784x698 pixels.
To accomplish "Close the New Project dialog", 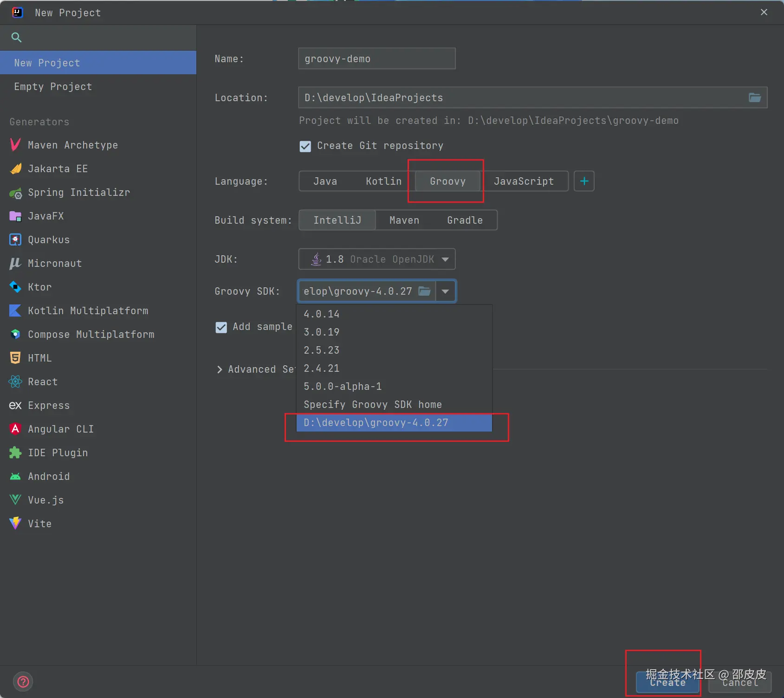I will (764, 12).
